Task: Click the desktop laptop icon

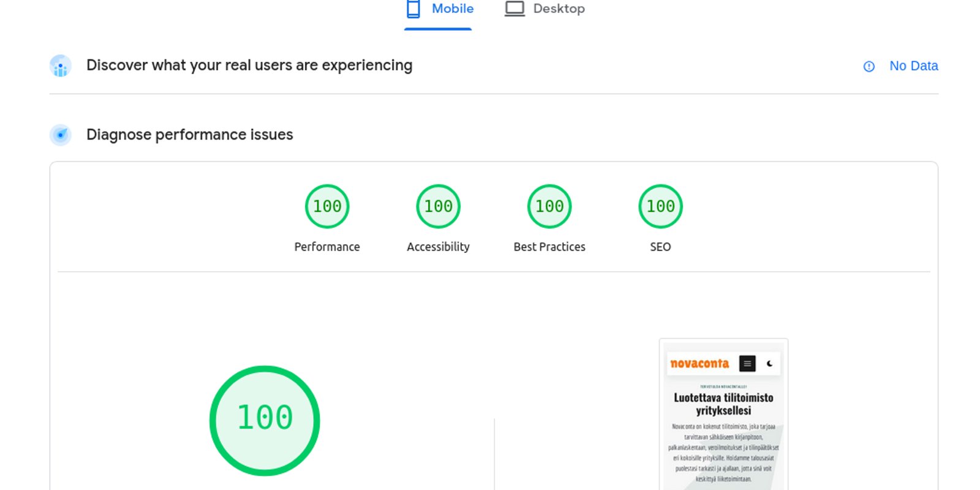Action: [x=514, y=9]
